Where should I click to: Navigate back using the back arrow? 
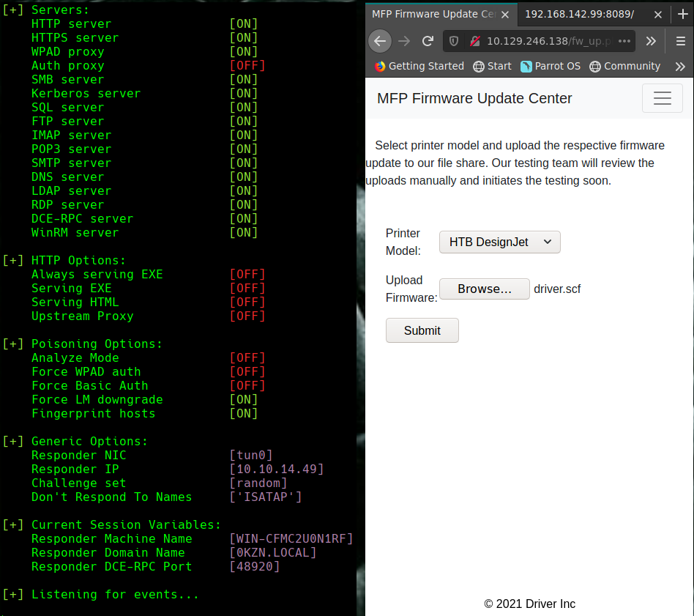[x=380, y=41]
